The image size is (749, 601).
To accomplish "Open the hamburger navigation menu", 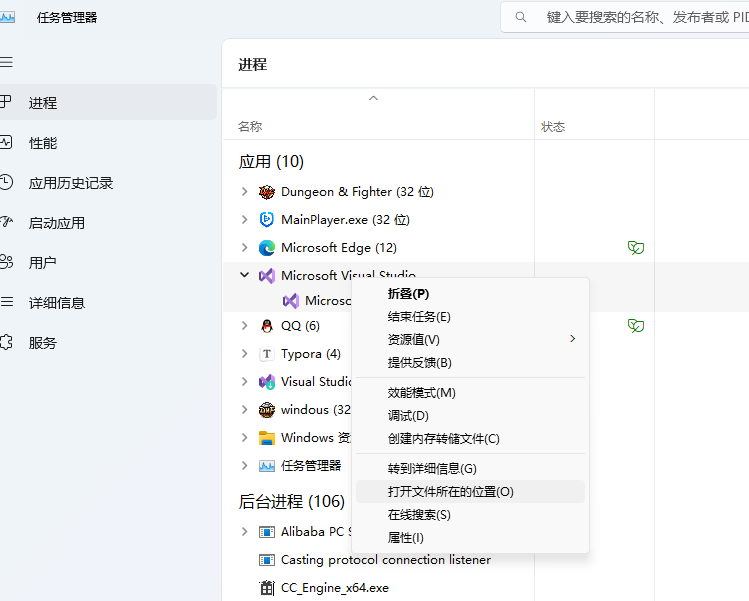I will [x=6, y=62].
